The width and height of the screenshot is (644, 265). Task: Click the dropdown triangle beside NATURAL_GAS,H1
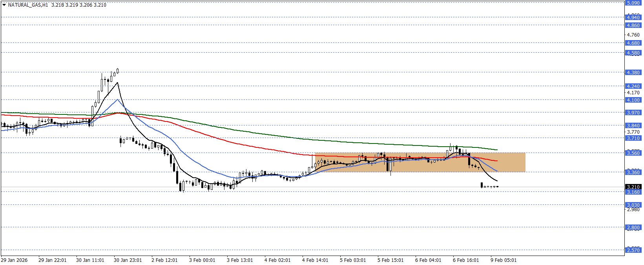4,5
